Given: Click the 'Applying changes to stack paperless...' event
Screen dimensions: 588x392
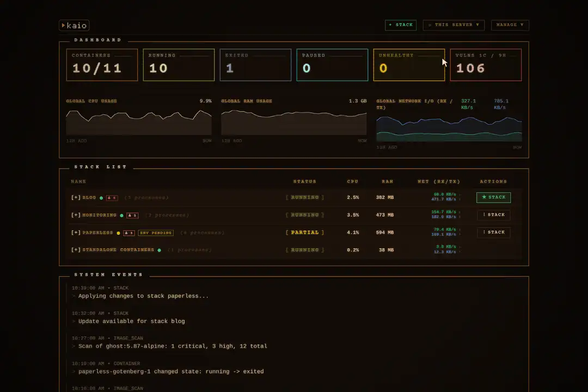Looking at the screenshot, I should coord(143,296).
